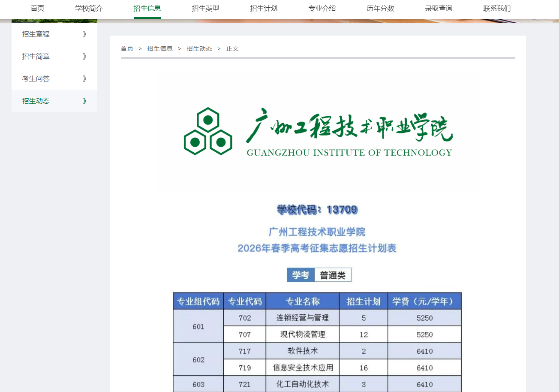Go to 录取查询 from the top menu
Image resolution: width=559 pixels, height=392 pixels.
coord(439,8)
